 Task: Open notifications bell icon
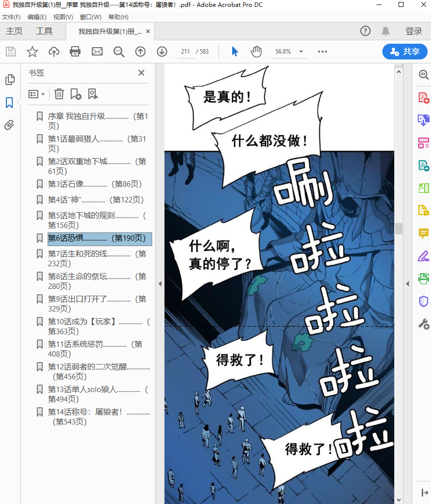385,31
